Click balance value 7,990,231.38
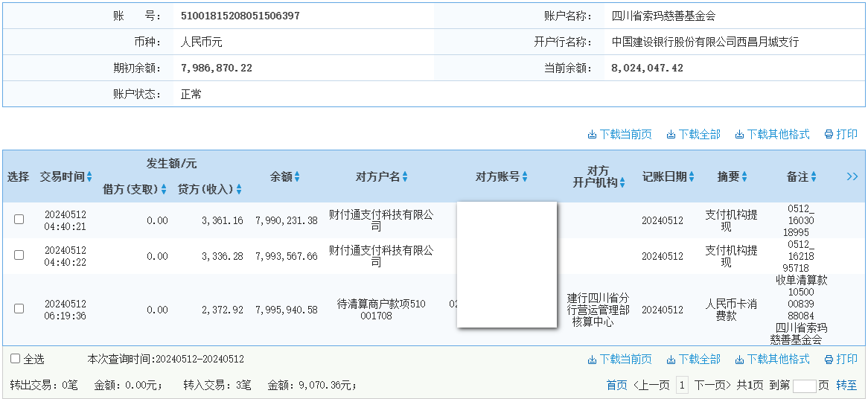Screen dimensions: 868x399 pyautogui.click(x=287, y=221)
